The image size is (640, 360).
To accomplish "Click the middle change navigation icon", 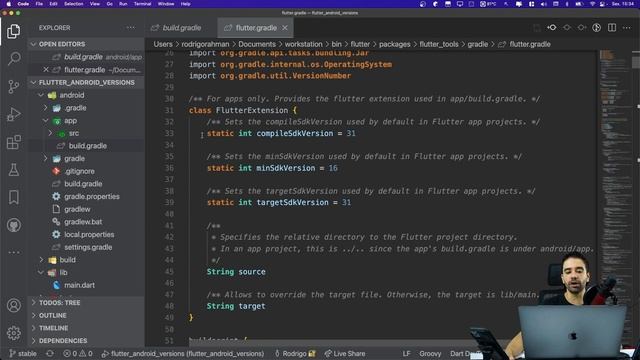I will tap(567, 28).
